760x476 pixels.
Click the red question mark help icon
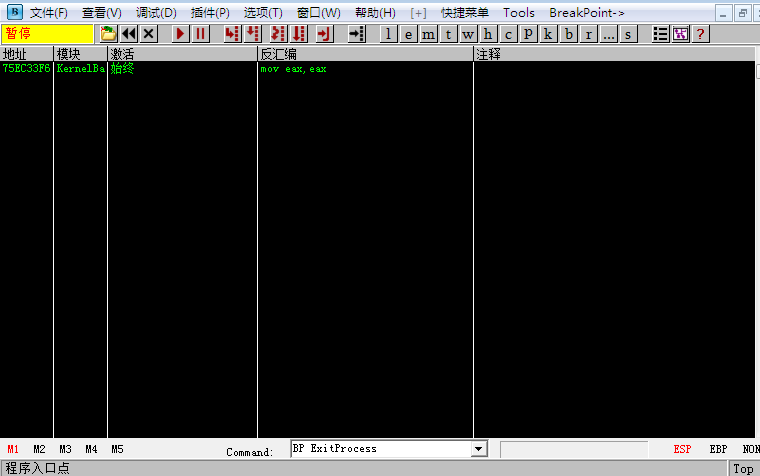[x=700, y=34]
